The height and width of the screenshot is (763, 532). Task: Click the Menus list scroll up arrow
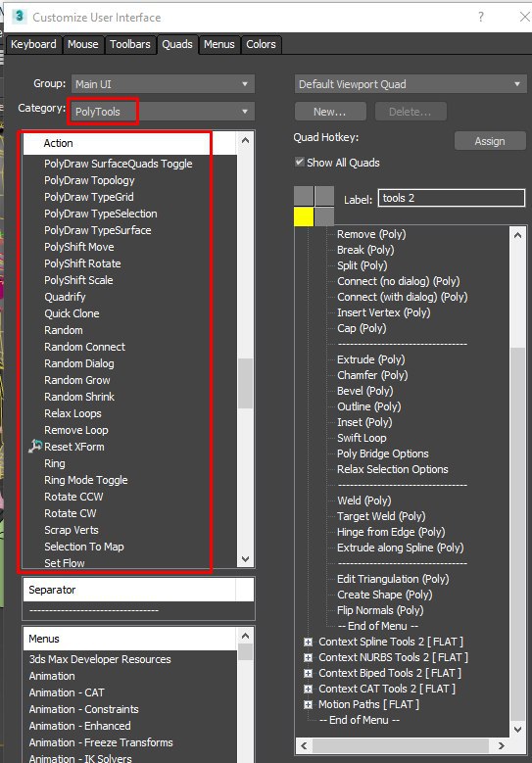[245, 636]
